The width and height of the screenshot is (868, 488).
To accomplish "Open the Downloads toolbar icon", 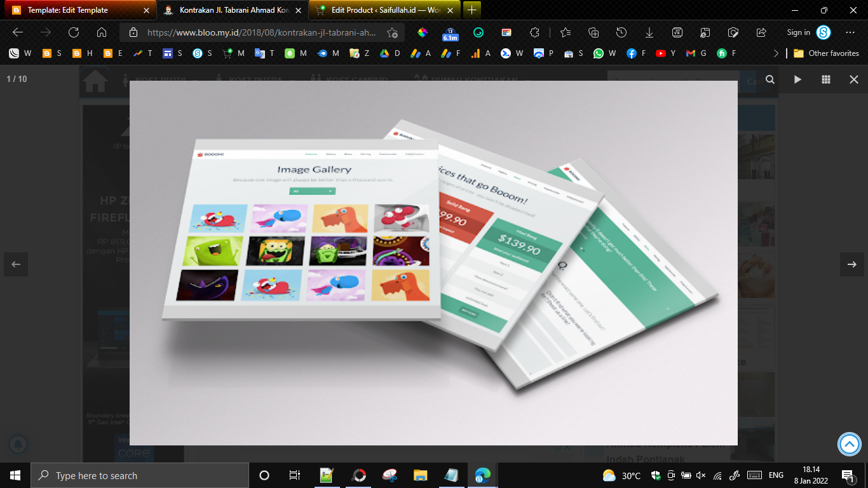I will (649, 32).
